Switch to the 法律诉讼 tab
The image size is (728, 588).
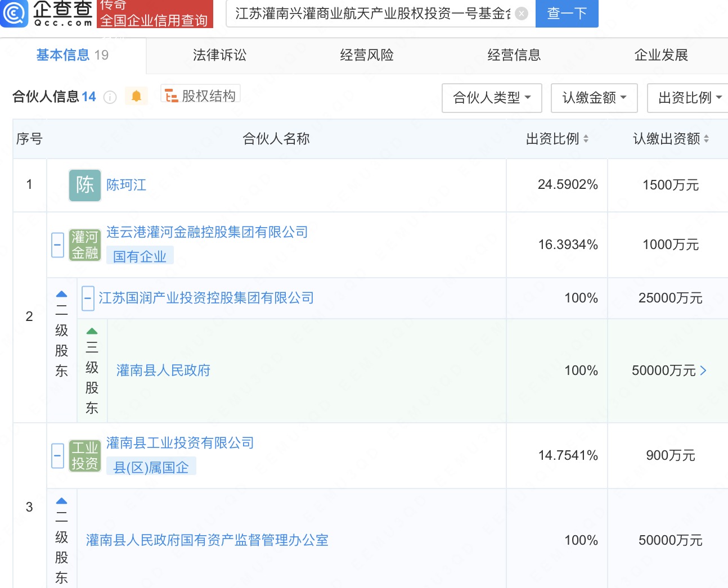click(x=219, y=55)
